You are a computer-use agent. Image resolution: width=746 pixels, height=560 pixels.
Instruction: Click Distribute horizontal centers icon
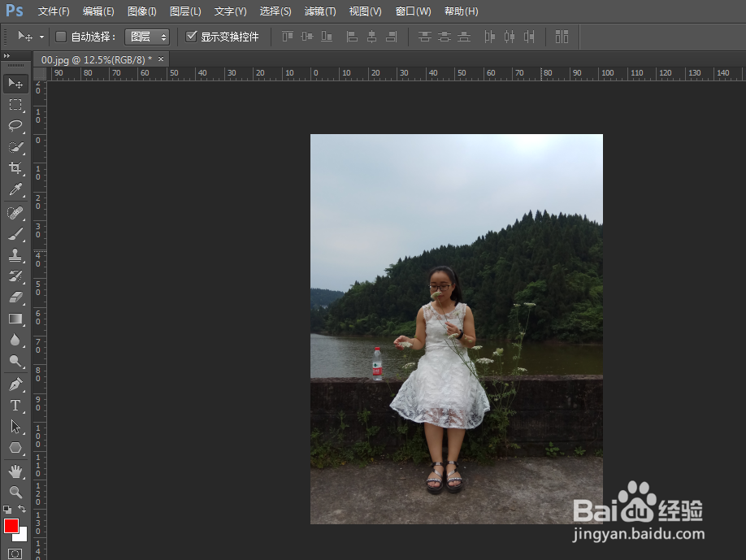point(509,36)
